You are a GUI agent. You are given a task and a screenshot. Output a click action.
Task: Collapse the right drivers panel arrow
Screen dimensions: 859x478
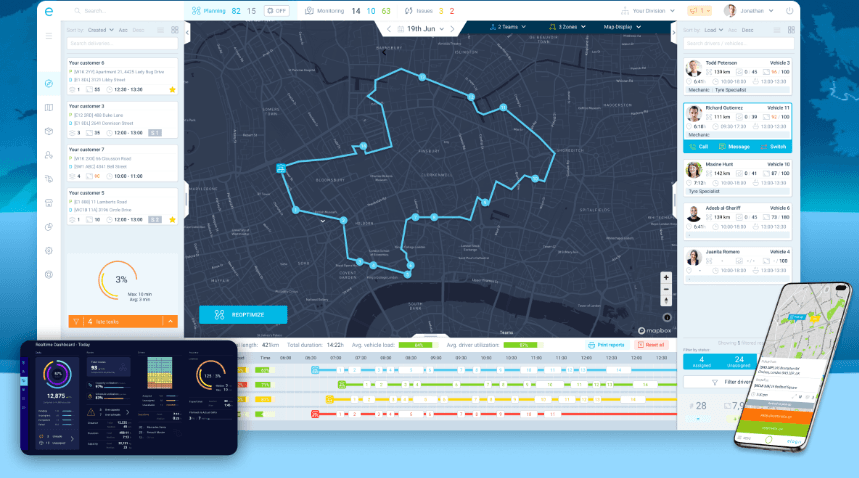point(674,32)
